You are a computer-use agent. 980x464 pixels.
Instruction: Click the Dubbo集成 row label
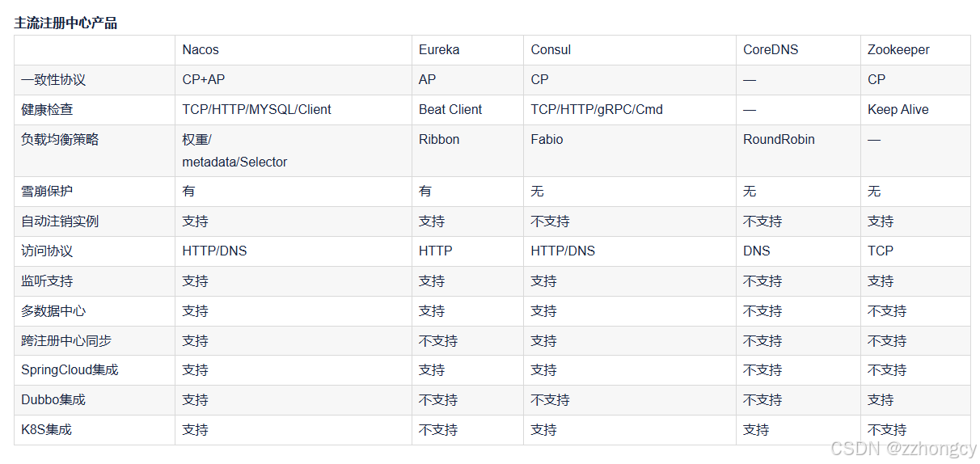coord(53,400)
